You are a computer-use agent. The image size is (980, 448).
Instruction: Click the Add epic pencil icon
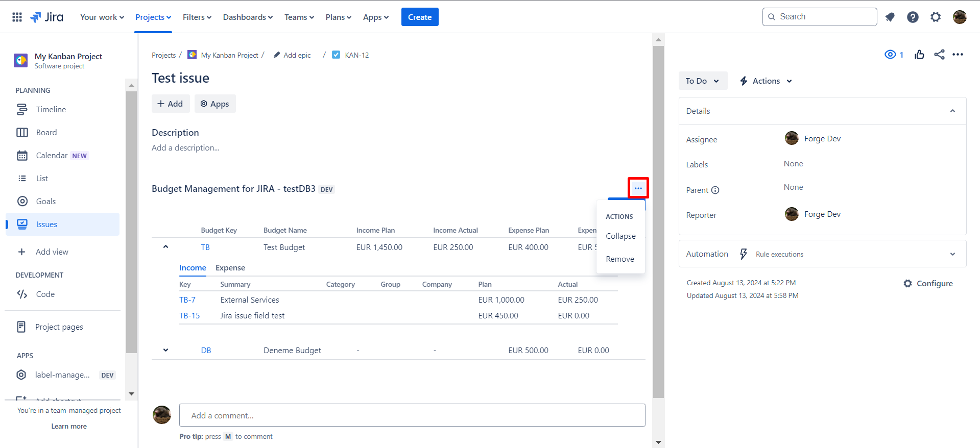click(x=277, y=55)
